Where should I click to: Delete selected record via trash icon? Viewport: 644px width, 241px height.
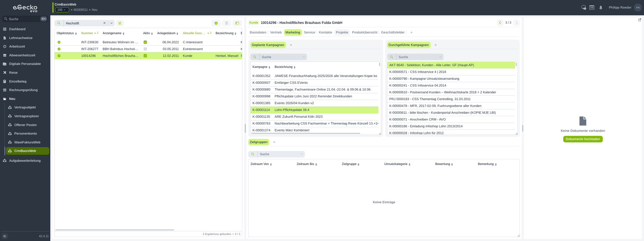(226, 23)
